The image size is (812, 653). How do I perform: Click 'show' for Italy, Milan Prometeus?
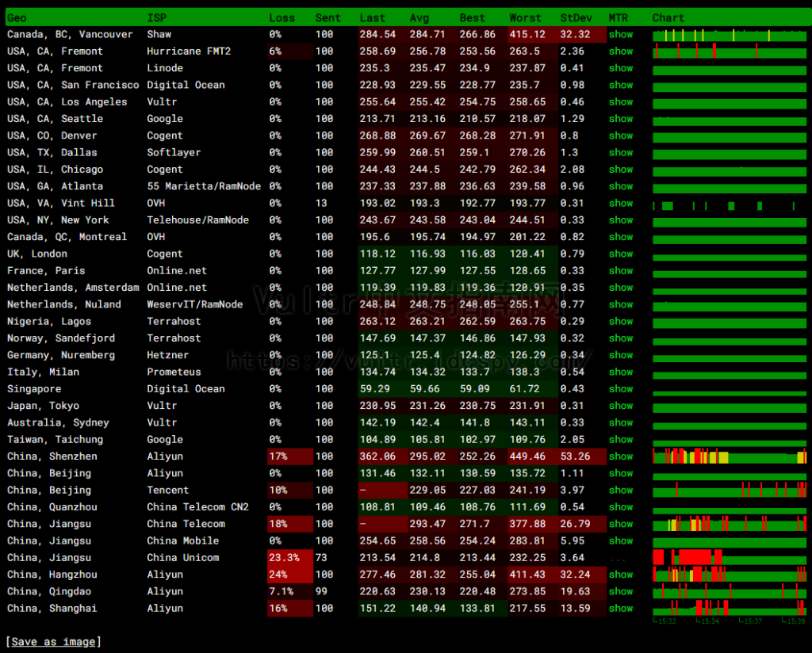click(621, 372)
